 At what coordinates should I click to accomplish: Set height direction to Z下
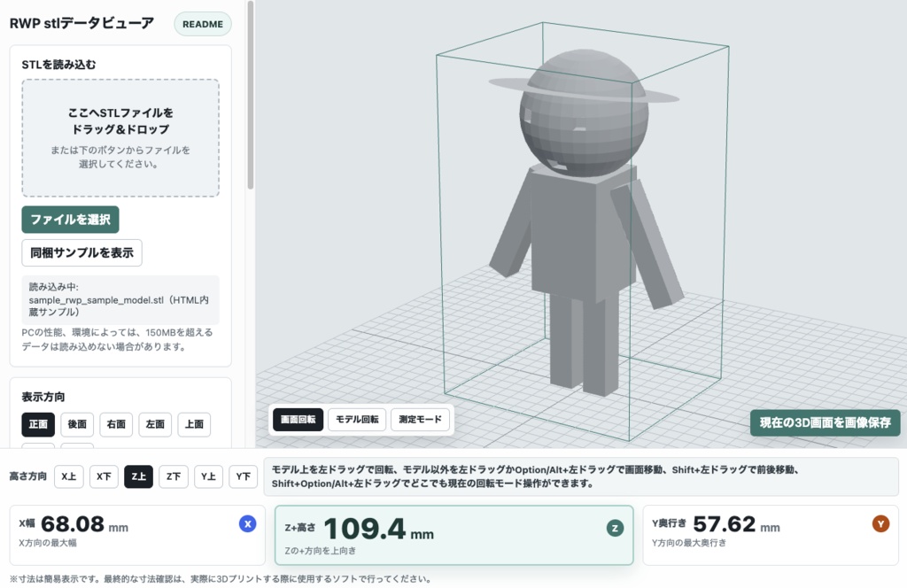pyautogui.click(x=174, y=476)
